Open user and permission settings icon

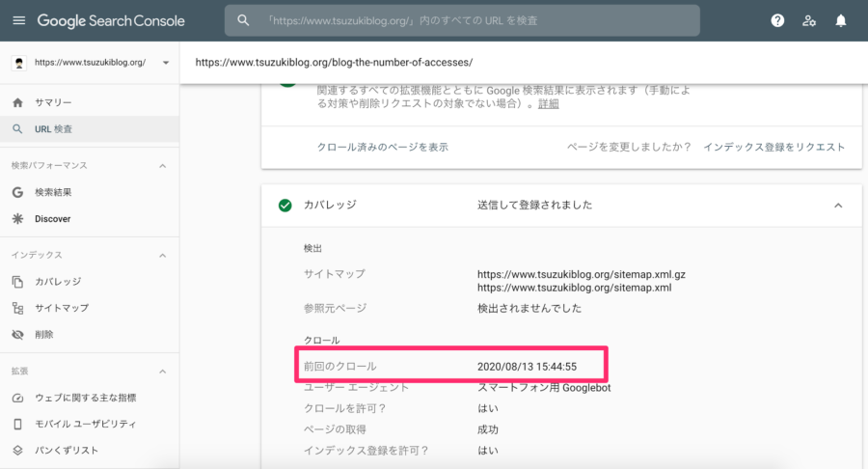pyautogui.click(x=809, y=21)
